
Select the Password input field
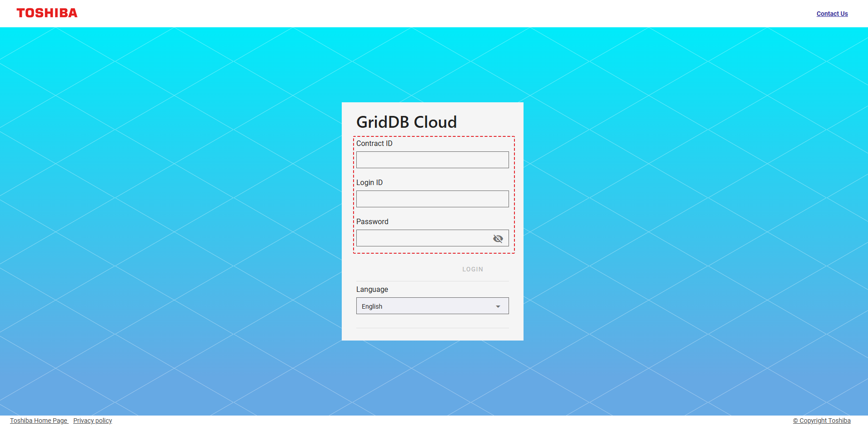(423, 238)
